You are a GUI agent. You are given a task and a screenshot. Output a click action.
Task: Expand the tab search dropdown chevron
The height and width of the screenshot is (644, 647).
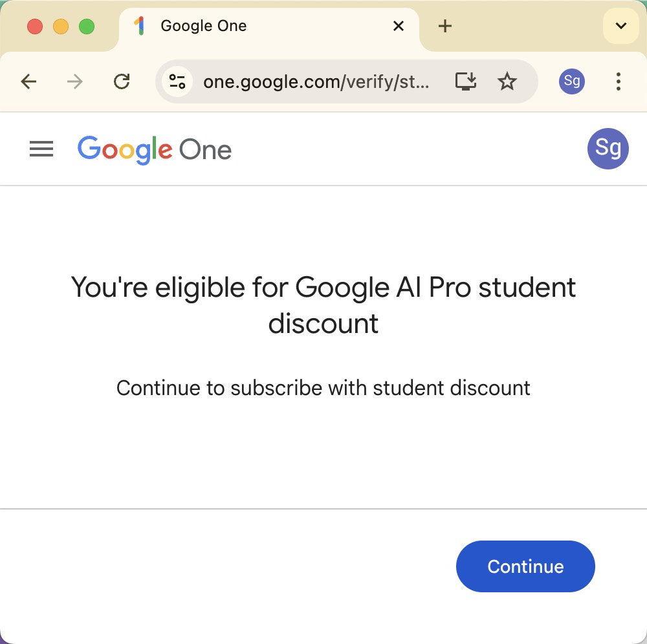coord(621,26)
